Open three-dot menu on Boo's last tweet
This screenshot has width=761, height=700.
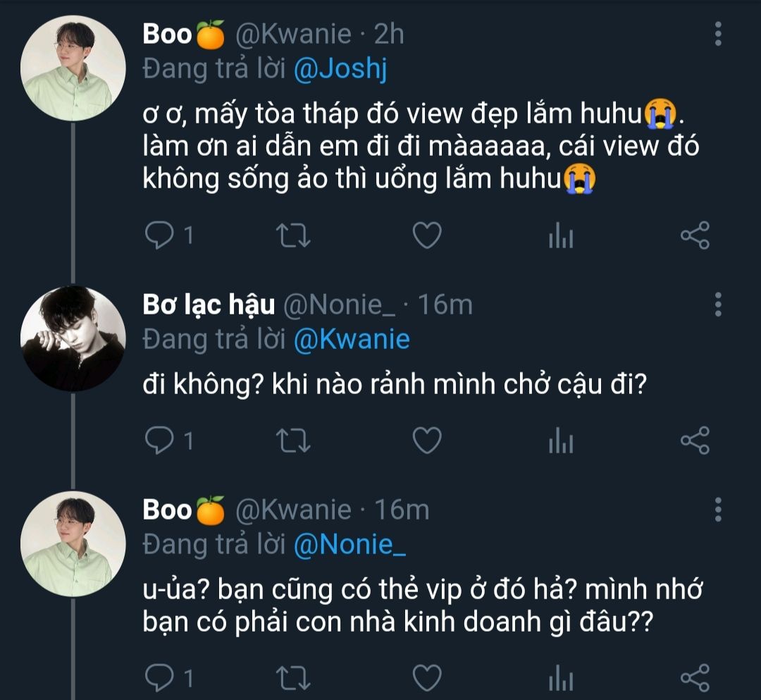point(718,510)
